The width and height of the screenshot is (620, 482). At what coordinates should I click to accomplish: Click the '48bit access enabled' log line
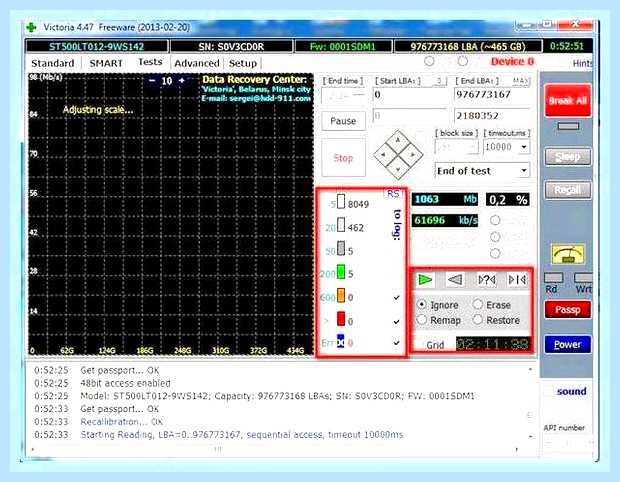tap(125, 383)
